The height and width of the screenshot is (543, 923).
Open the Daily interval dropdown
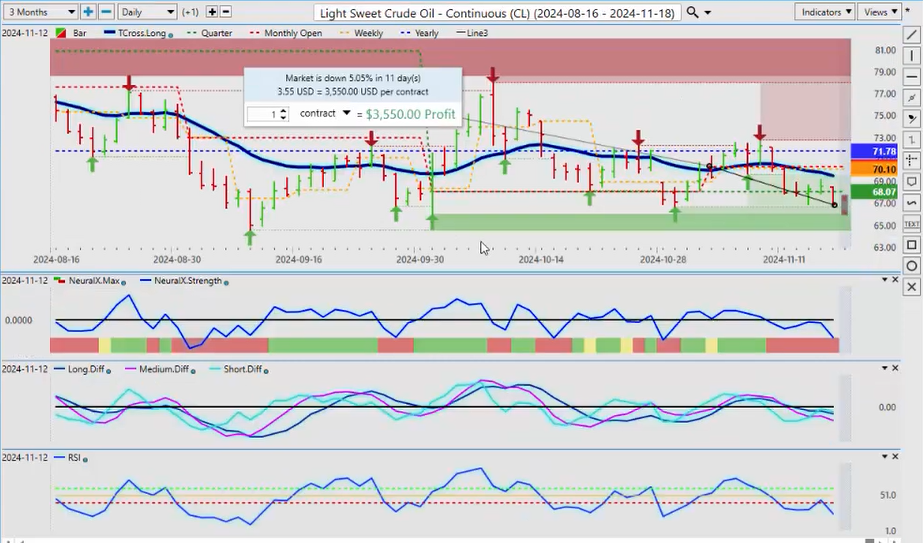(147, 12)
